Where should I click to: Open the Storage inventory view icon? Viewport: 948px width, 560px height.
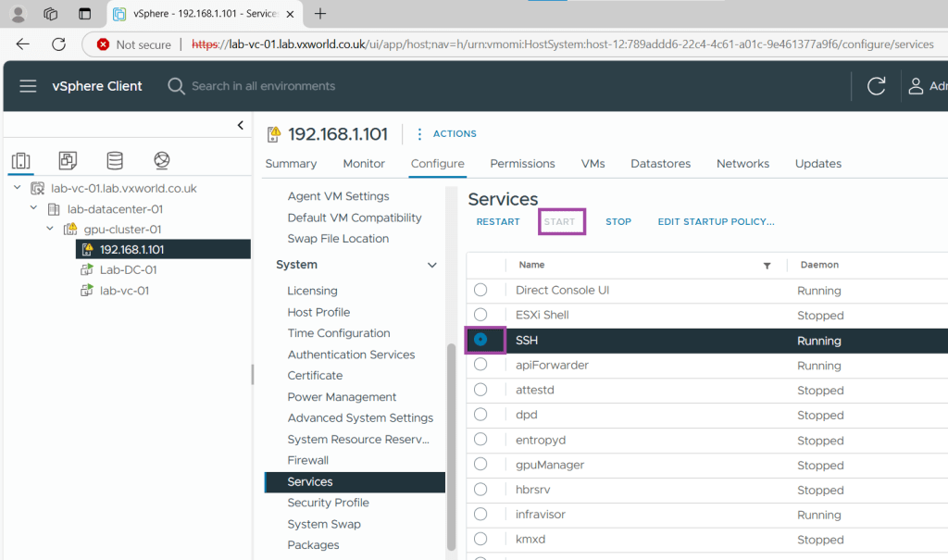[115, 161]
